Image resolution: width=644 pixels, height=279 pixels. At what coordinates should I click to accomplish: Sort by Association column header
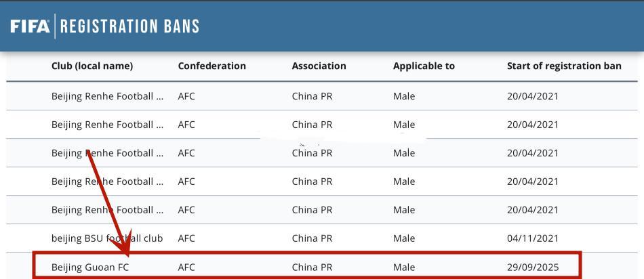(319, 66)
